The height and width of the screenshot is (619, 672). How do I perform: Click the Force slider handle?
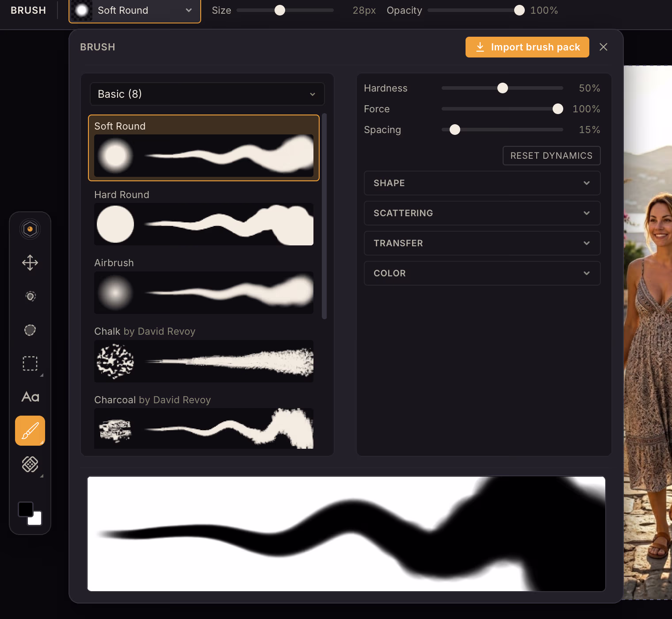click(558, 109)
